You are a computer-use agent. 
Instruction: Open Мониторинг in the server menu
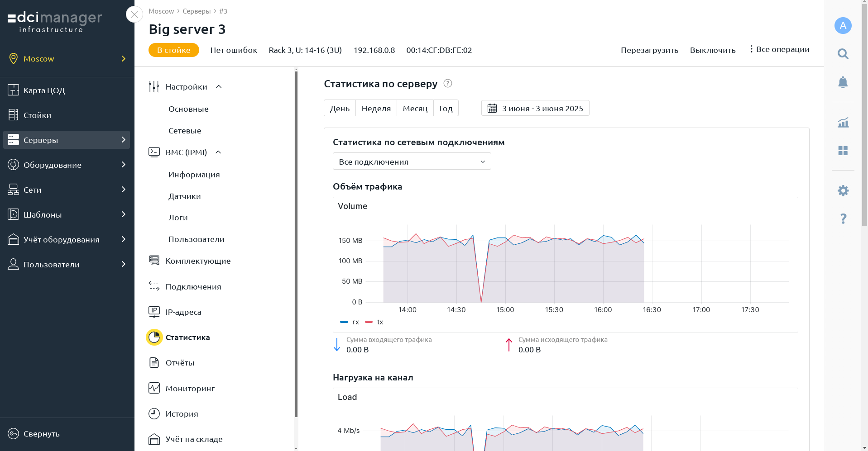pyautogui.click(x=190, y=388)
